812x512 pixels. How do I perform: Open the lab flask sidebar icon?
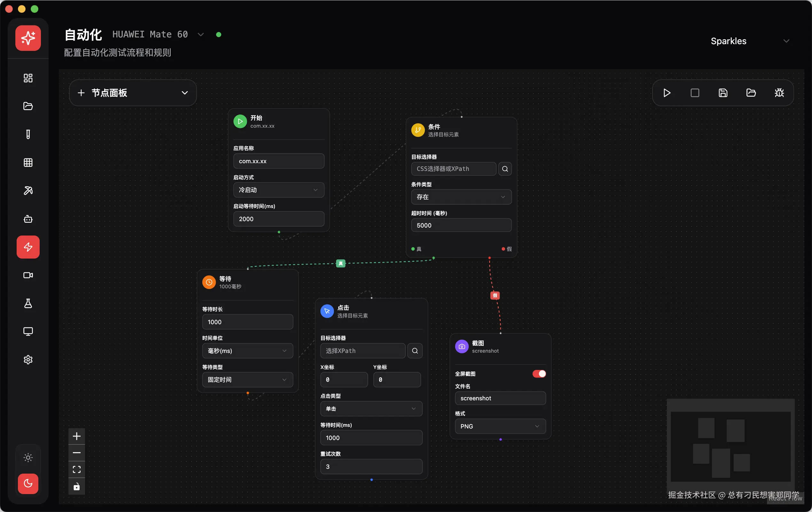[28, 303]
